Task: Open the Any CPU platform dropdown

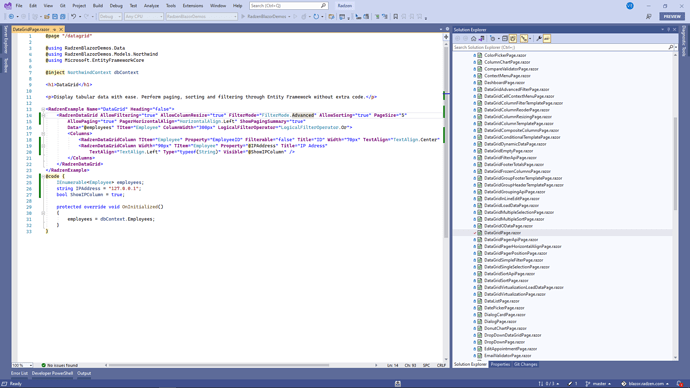Action: (x=144, y=17)
